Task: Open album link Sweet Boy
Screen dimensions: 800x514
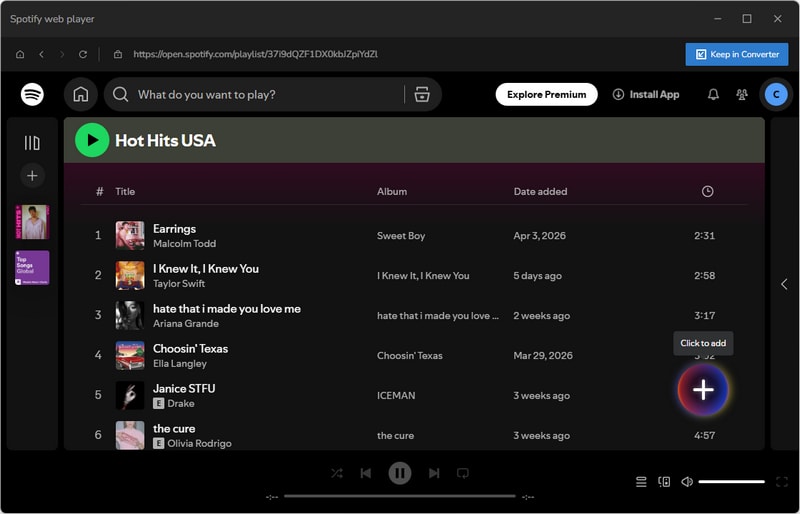Action: click(x=401, y=236)
